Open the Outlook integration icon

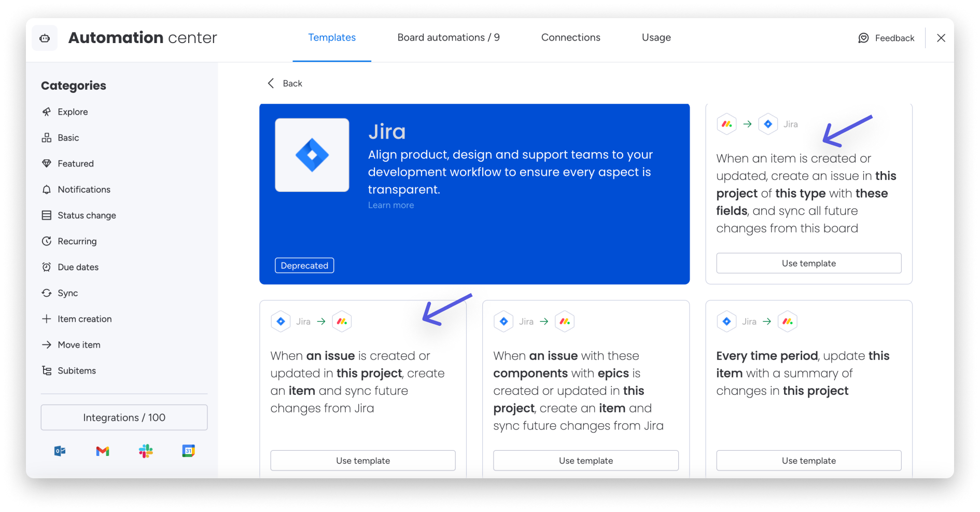[x=60, y=451]
